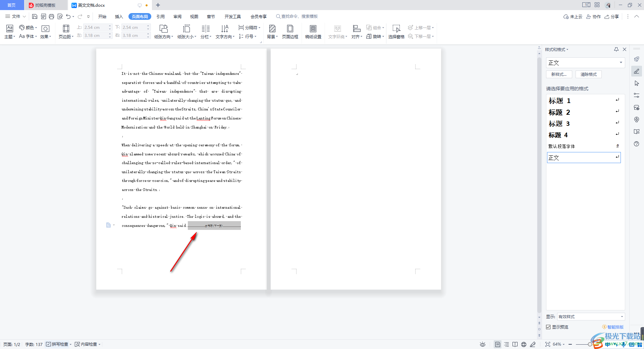Toggle eye protection mode in status bar
The image size is (644, 349).
point(483,344)
